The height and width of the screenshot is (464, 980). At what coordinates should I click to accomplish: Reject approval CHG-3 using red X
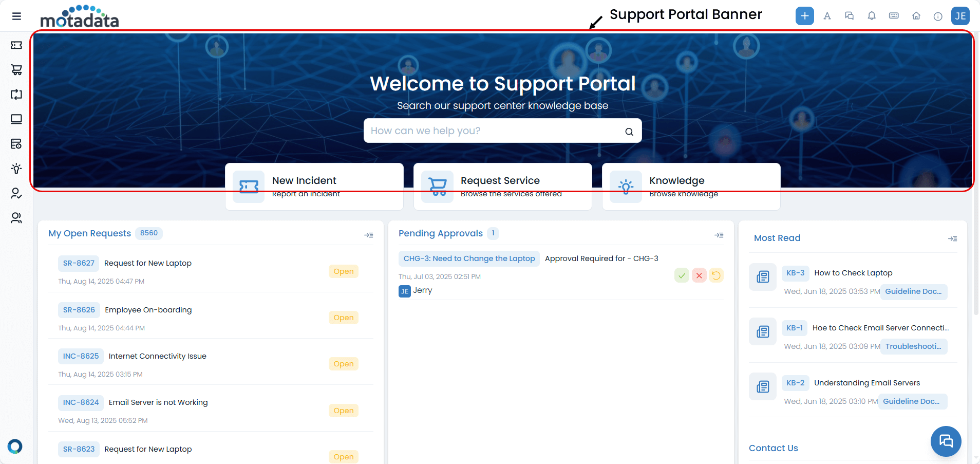point(699,275)
